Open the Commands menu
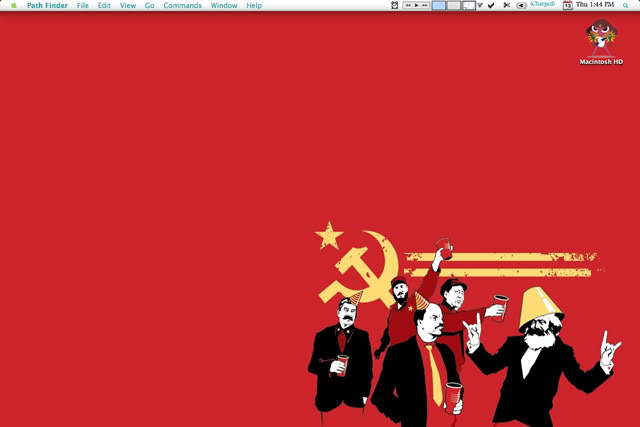Image resolution: width=640 pixels, height=427 pixels. (x=182, y=5)
